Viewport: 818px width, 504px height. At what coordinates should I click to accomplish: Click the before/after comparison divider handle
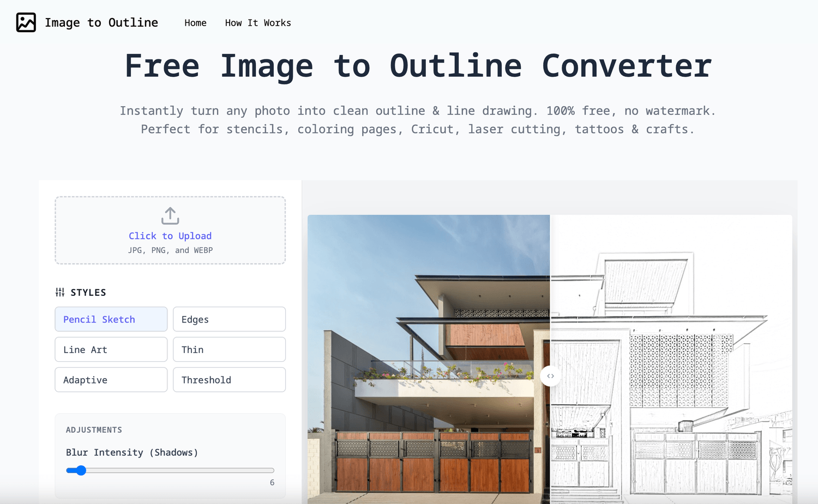click(x=550, y=376)
